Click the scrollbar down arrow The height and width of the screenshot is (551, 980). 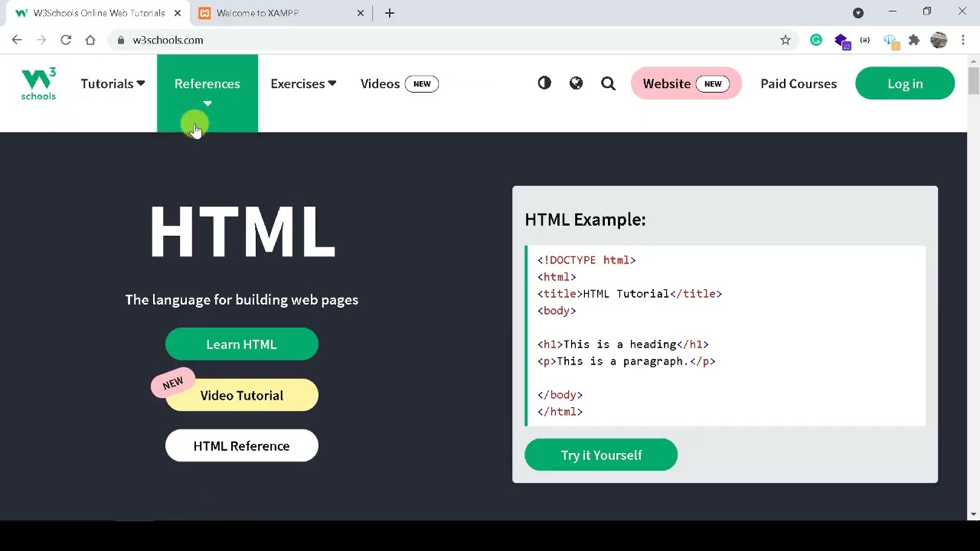click(x=973, y=514)
